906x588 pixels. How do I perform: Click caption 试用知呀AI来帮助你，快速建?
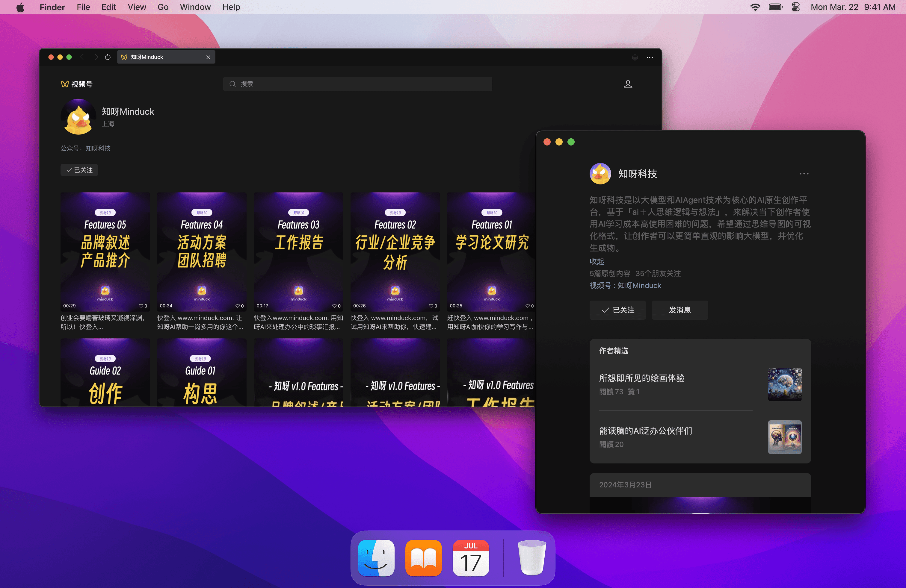point(394,322)
